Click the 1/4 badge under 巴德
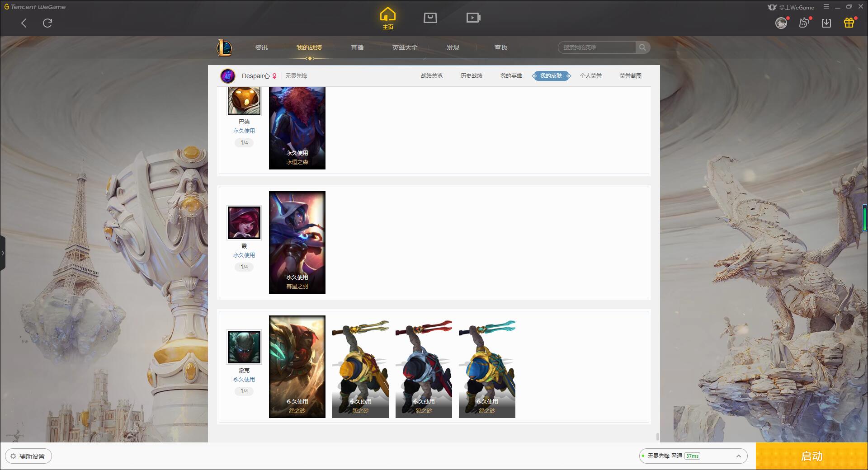 click(244, 142)
